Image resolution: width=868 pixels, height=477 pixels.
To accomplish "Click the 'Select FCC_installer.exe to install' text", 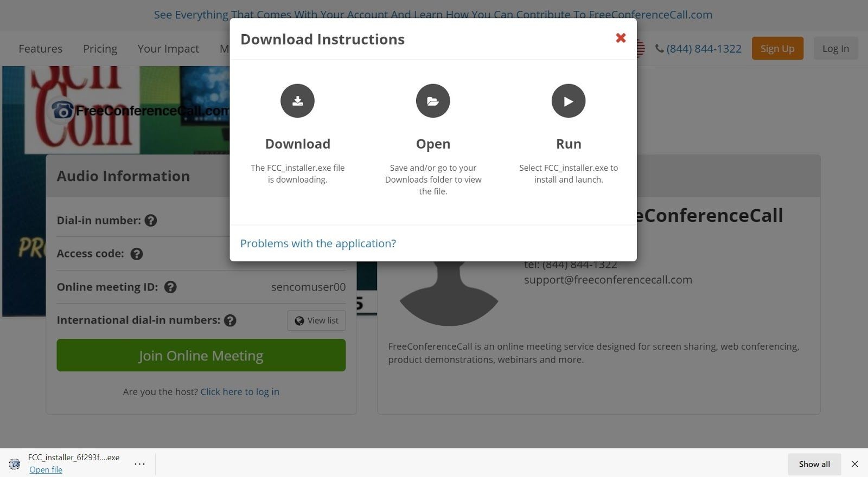I will click(569, 173).
